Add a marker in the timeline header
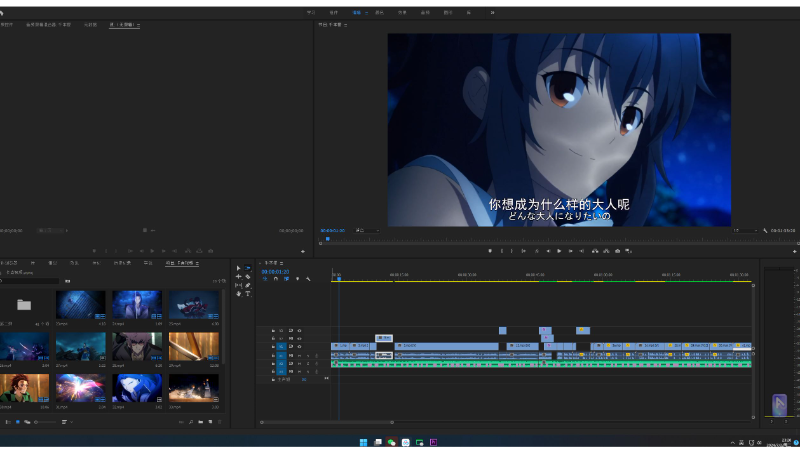 297,279
